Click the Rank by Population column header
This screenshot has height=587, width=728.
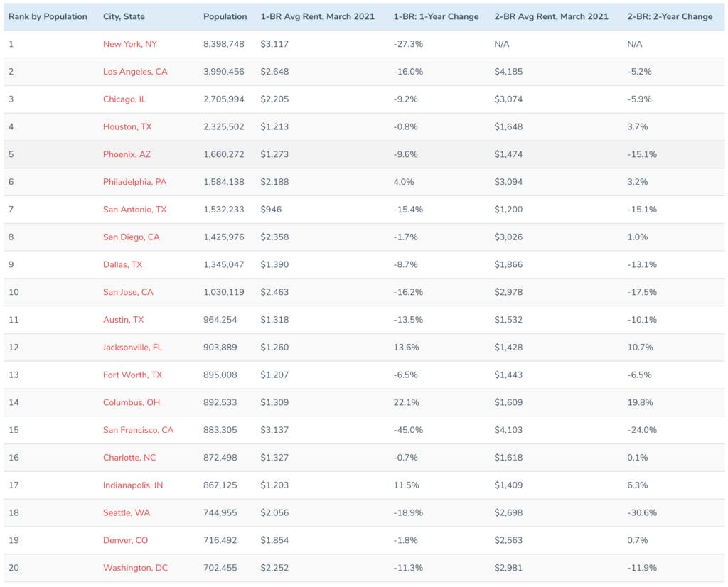click(x=48, y=17)
